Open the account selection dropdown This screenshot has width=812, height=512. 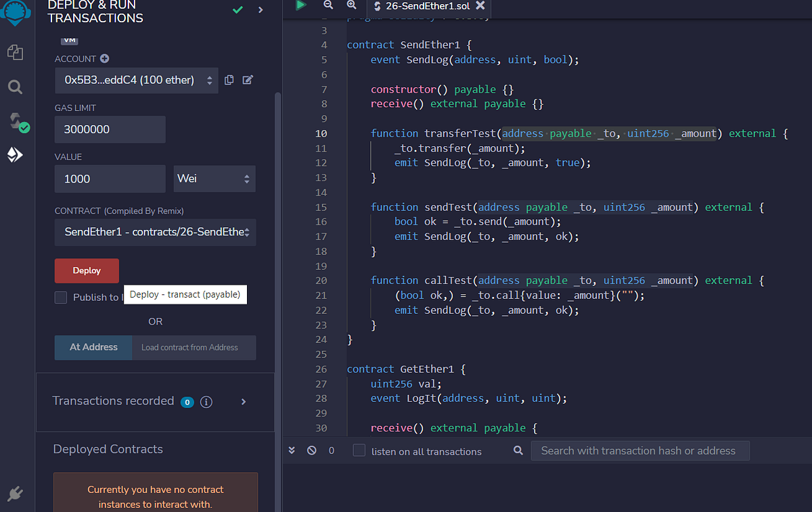[136, 80]
